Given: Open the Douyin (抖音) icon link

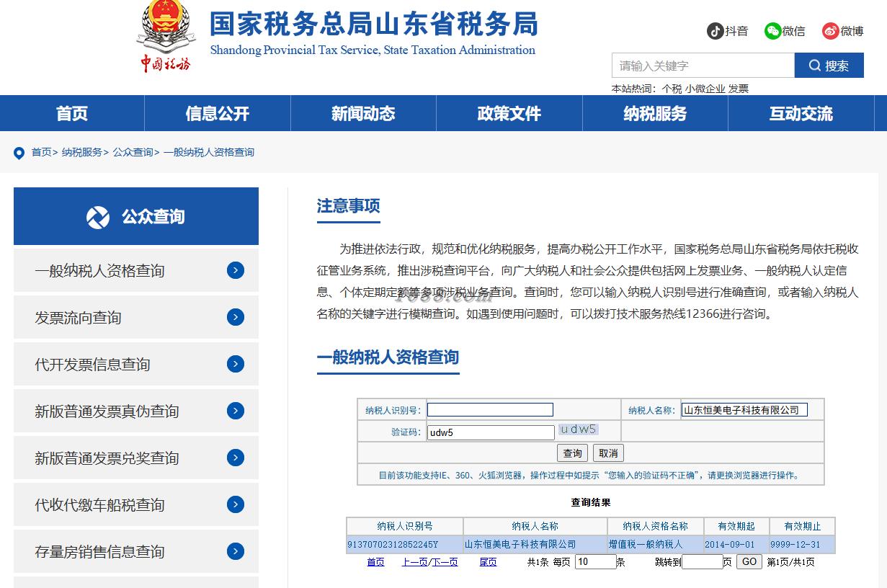Looking at the screenshot, I should 715,31.
